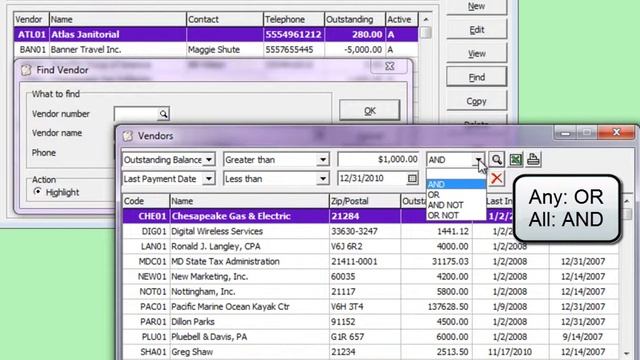Screen dimensions: 640x360
Task: Choose AND from the operator list
Action: 456,184
